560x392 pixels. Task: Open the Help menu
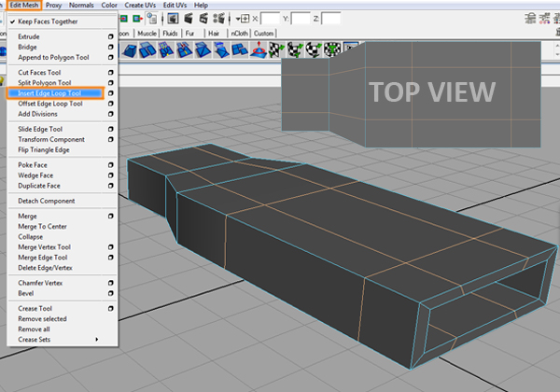201,5
